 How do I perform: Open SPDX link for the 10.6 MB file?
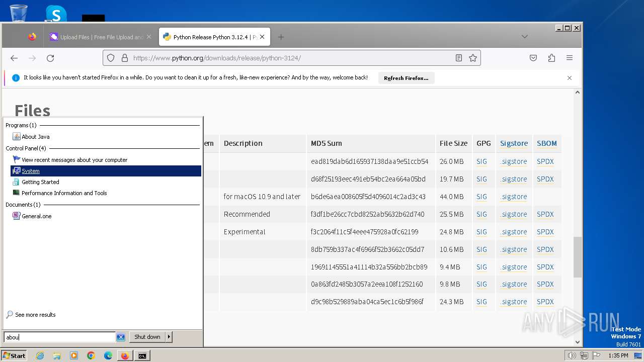tap(545, 249)
